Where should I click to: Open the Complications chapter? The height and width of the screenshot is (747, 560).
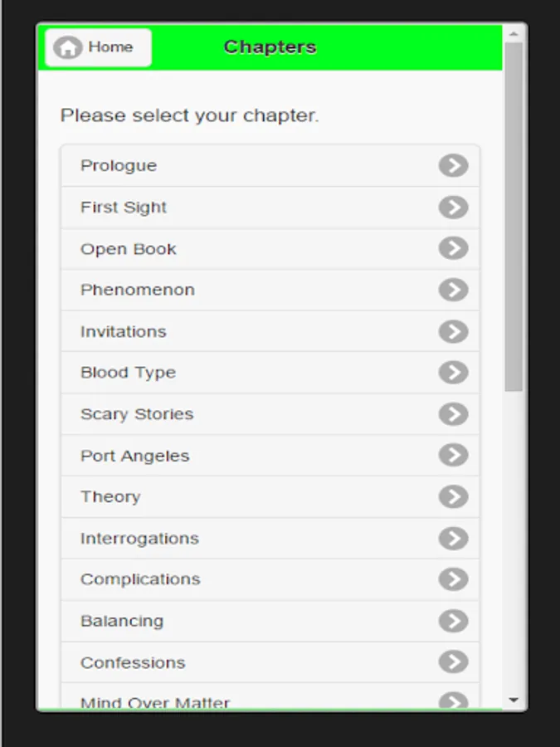pyautogui.click(x=140, y=579)
